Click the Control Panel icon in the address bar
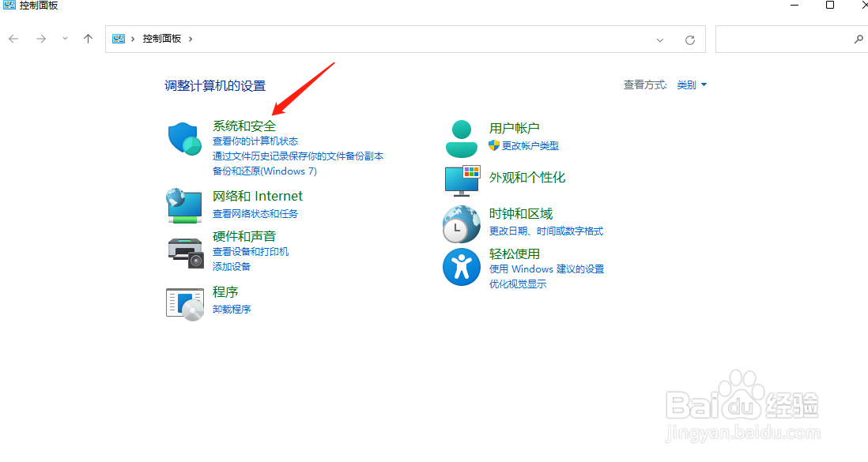Viewport: 868px width, 462px height. click(119, 39)
